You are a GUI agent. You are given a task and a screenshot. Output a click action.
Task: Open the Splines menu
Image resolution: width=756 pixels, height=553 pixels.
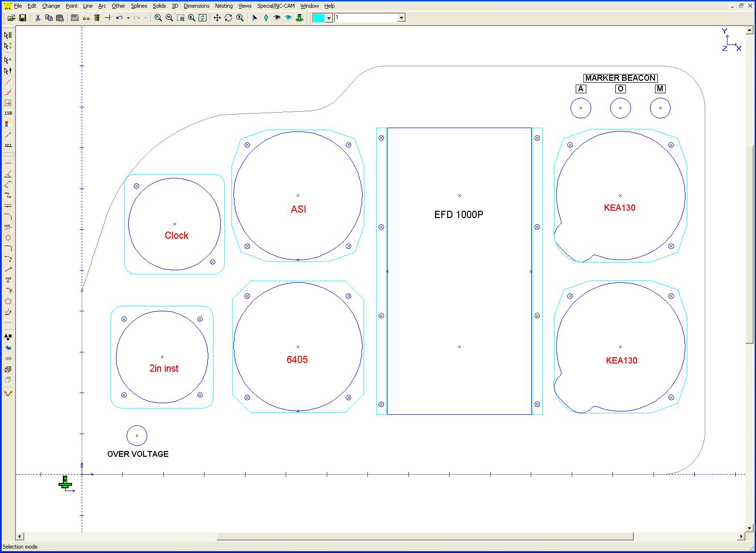139,6
